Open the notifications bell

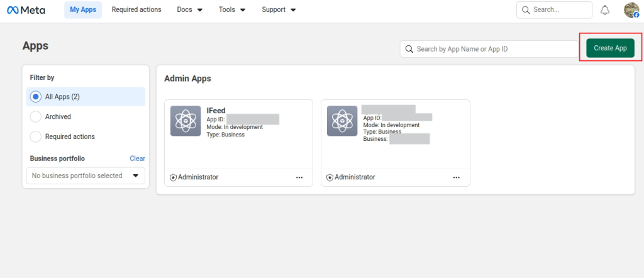[x=605, y=10]
